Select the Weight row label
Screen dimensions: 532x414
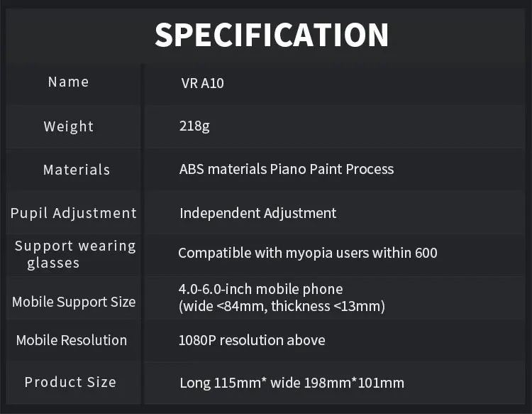[69, 126]
